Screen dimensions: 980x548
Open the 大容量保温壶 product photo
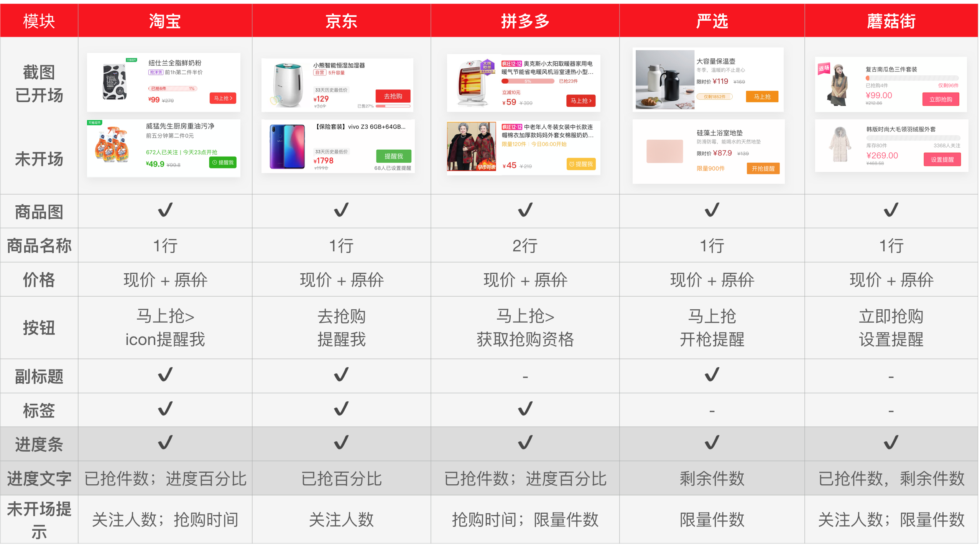pyautogui.click(x=665, y=79)
